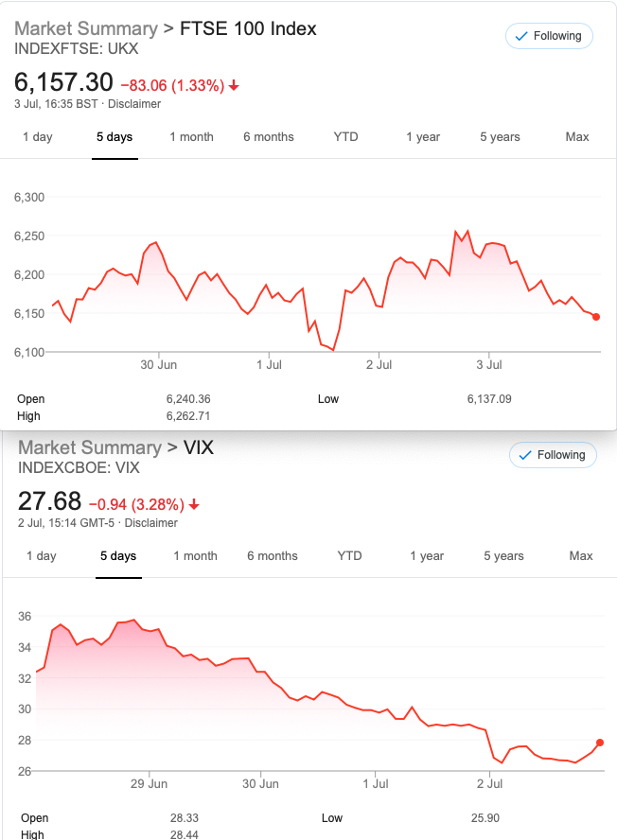
Task: Toggle Following button for FTSE 100 Index
Action: (x=549, y=36)
